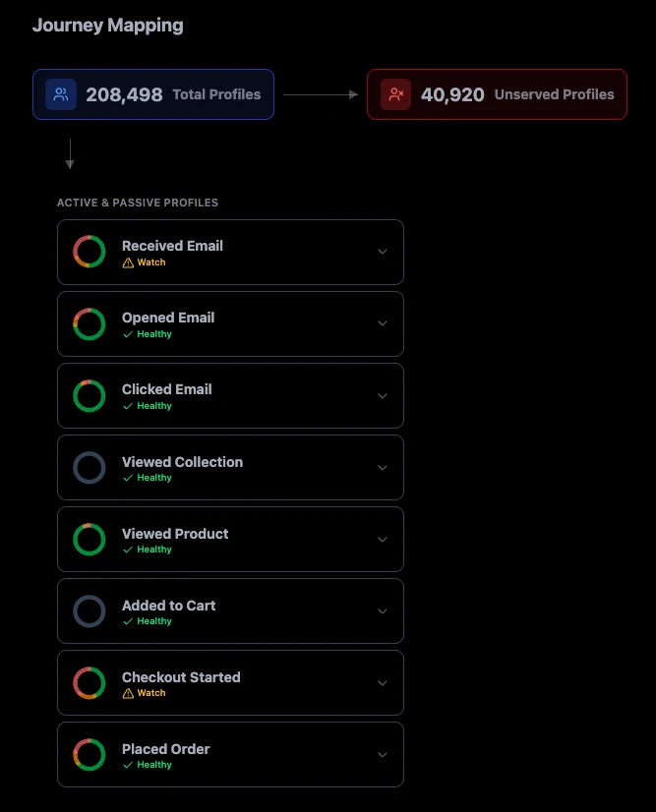The image size is (656, 812).
Task: Click the Watch status under Received Email
Action: [145, 262]
